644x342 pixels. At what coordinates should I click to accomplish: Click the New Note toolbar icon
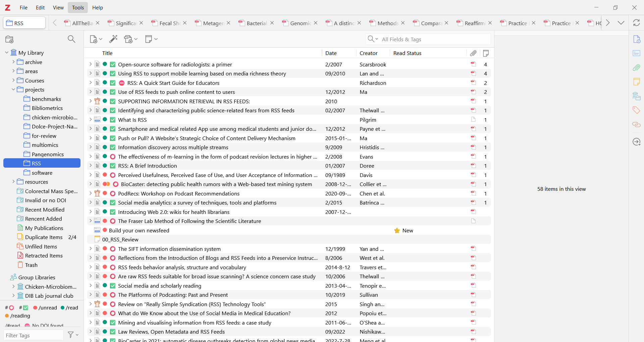tap(151, 39)
